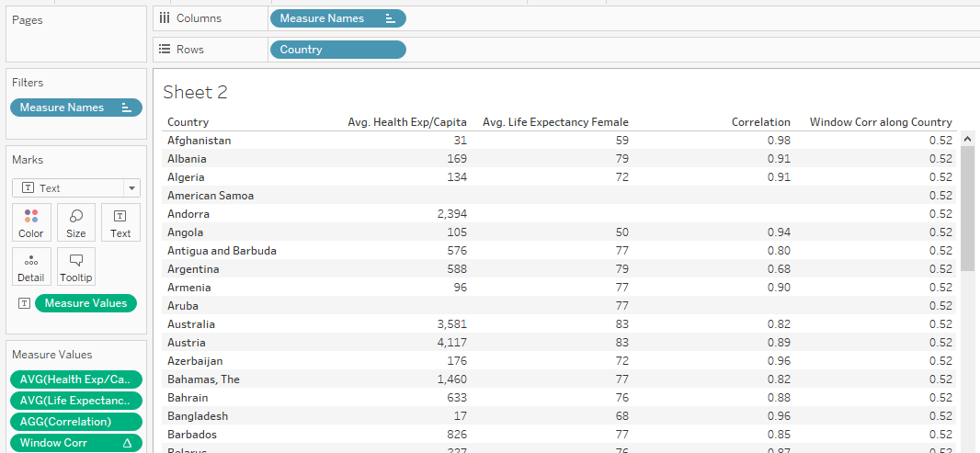Image resolution: width=980 pixels, height=453 pixels.
Task: Click the AVG(Life Expectancy) measure pill
Action: [x=75, y=401]
